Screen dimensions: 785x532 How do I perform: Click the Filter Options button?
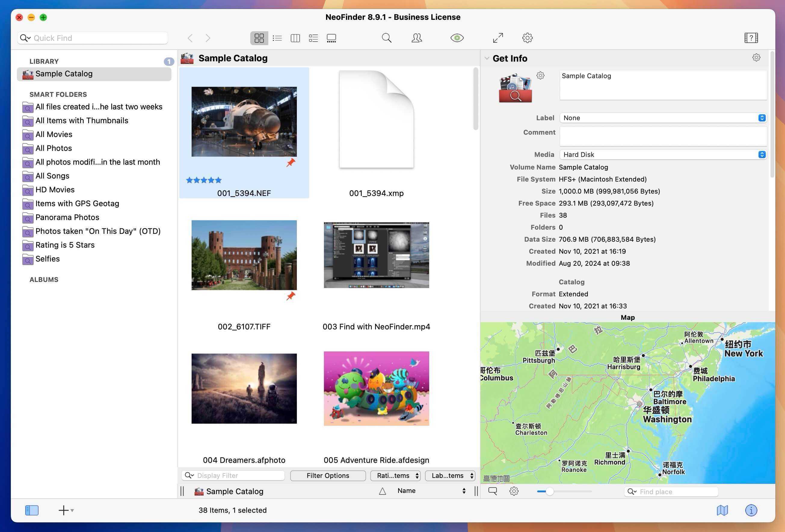click(x=327, y=475)
